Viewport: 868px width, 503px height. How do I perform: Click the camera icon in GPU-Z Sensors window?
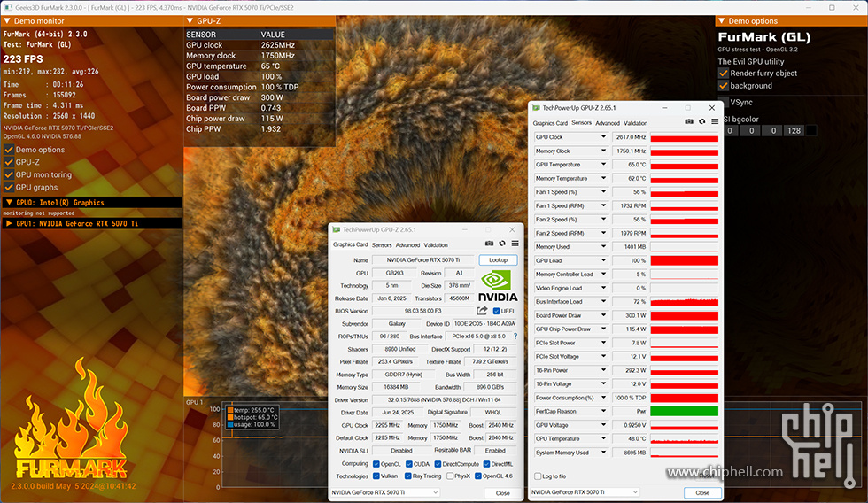[689, 122]
